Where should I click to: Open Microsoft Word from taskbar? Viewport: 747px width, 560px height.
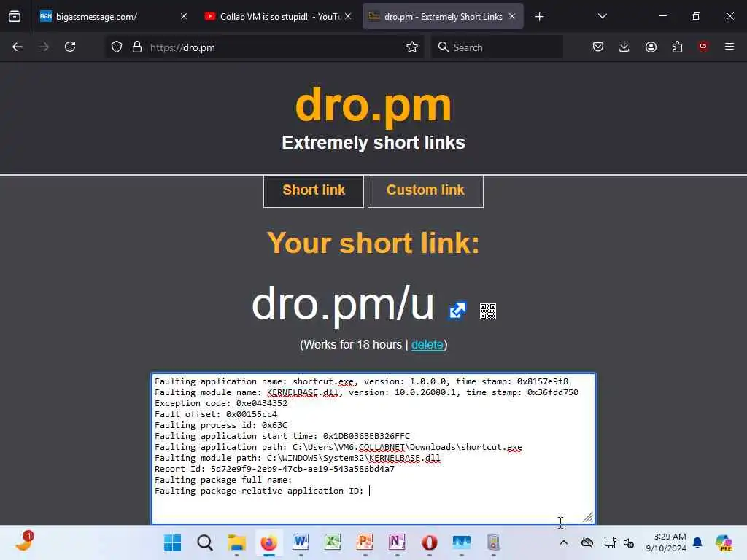[x=301, y=542]
